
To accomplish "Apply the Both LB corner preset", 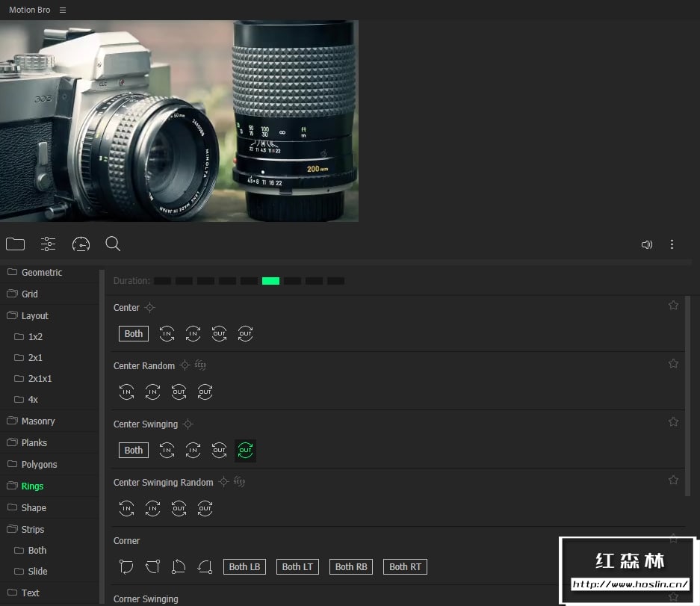I will pyautogui.click(x=244, y=566).
